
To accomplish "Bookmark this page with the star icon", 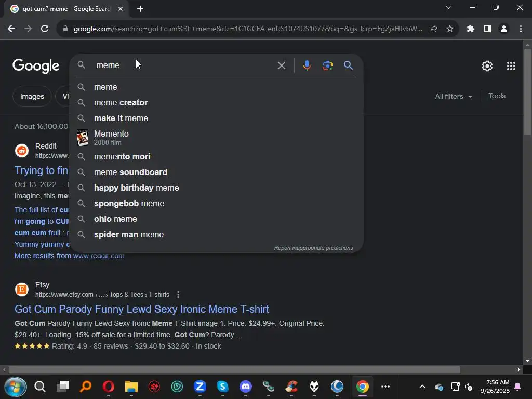I will click(x=449, y=29).
